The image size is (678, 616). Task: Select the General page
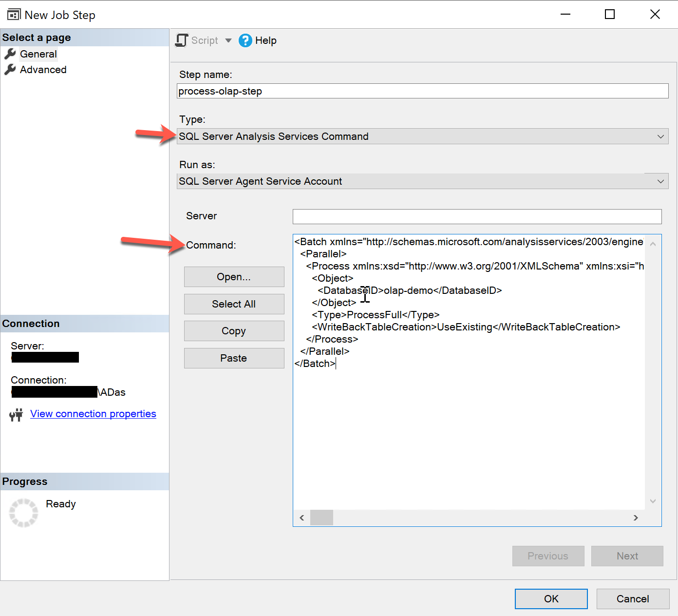point(38,54)
